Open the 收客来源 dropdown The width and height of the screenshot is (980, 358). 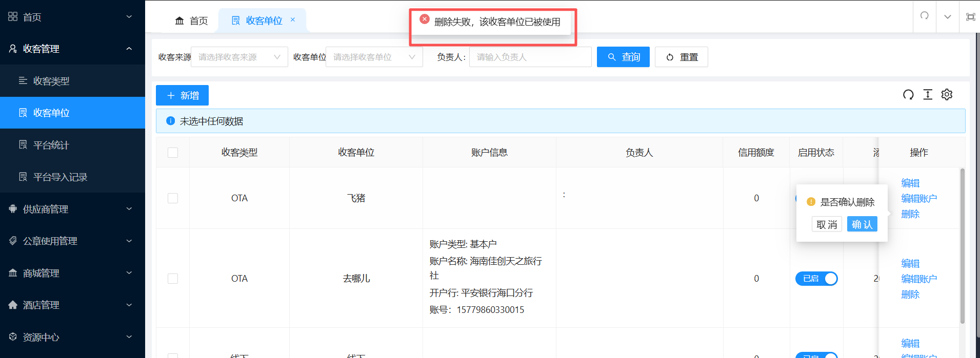coord(239,57)
